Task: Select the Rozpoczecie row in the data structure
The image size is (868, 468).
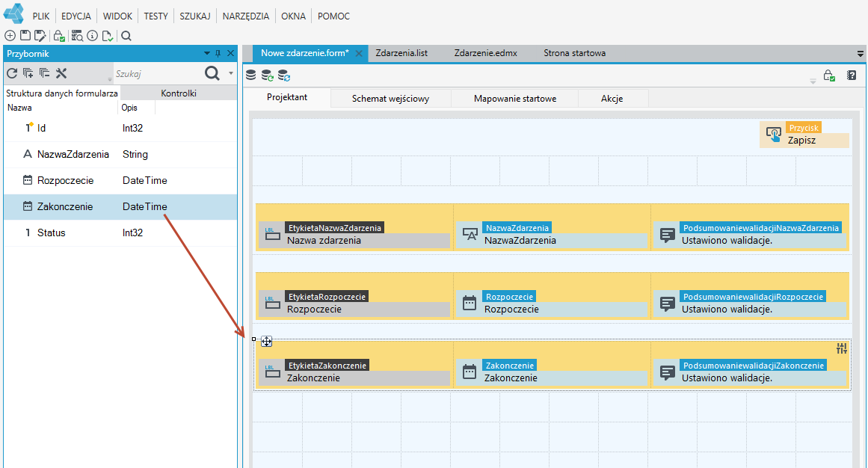Action: click(x=120, y=181)
